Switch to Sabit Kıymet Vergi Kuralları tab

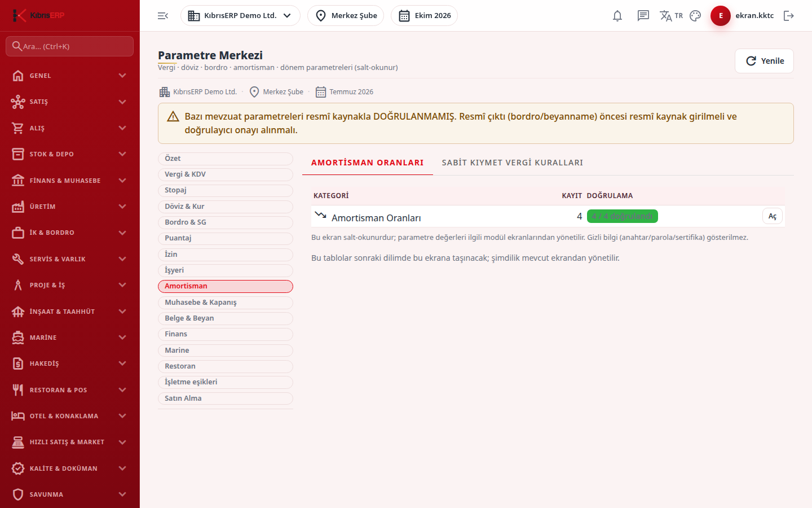coord(513,163)
